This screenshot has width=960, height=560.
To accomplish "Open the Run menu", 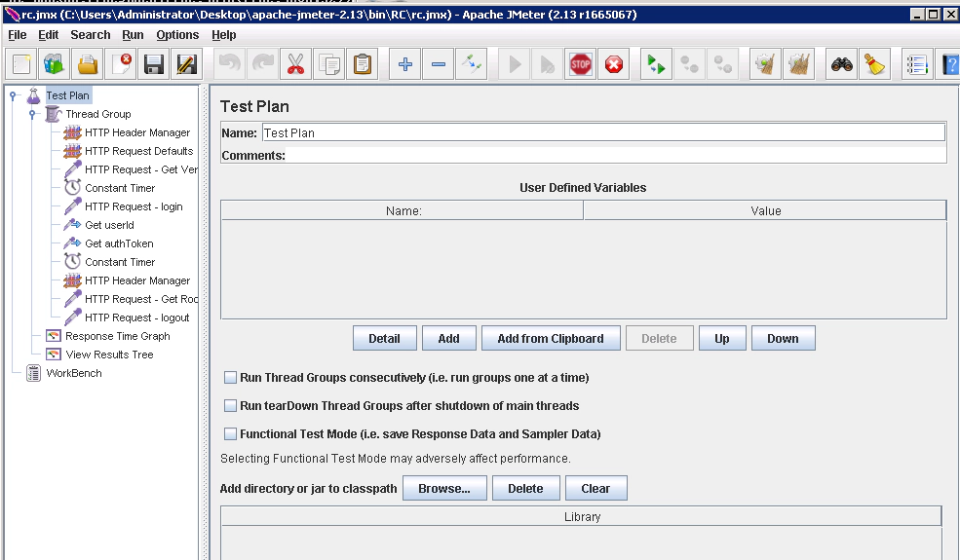I will pyautogui.click(x=133, y=35).
